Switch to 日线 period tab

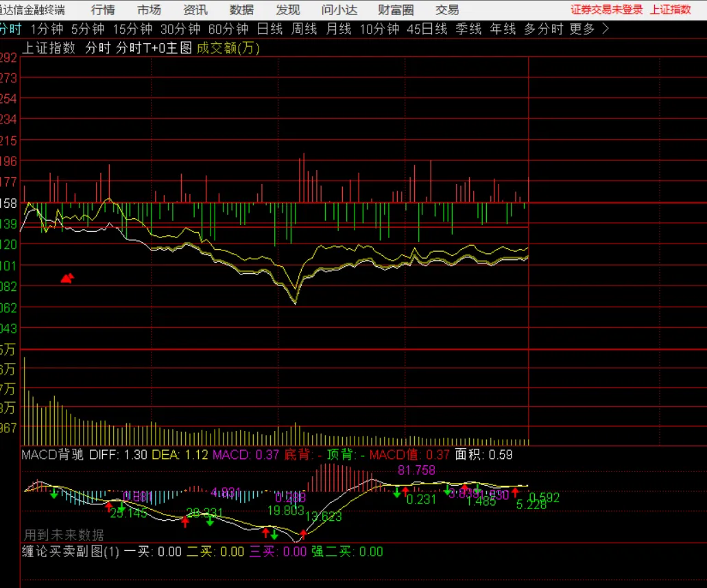[x=269, y=30]
